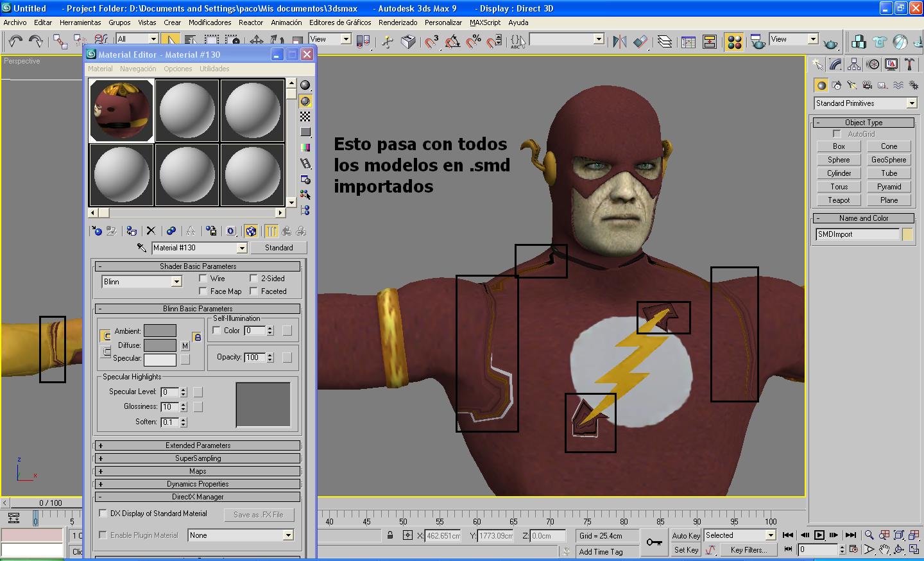Select the Lights category in Create panel
924x561 pixels.
click(852, 85)
